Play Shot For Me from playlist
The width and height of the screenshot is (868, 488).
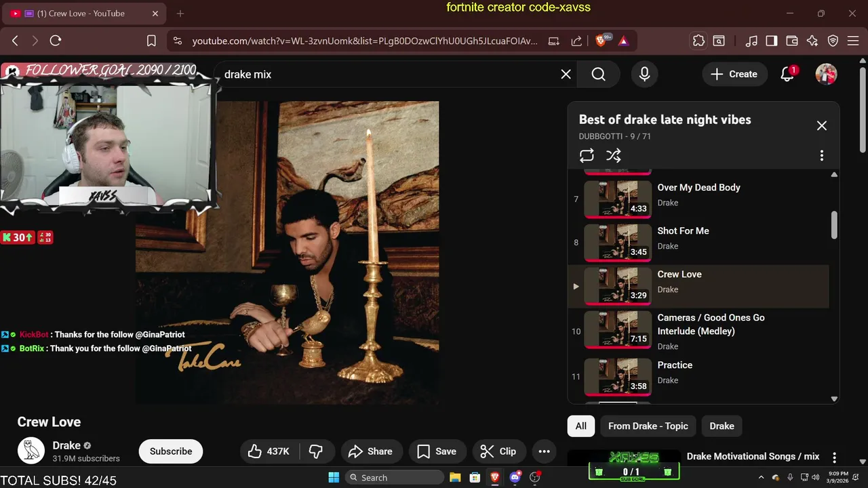click(698, 243)
